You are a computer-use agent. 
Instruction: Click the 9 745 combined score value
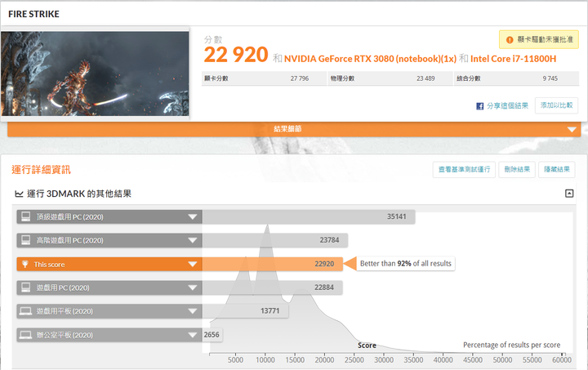point(550,78)
